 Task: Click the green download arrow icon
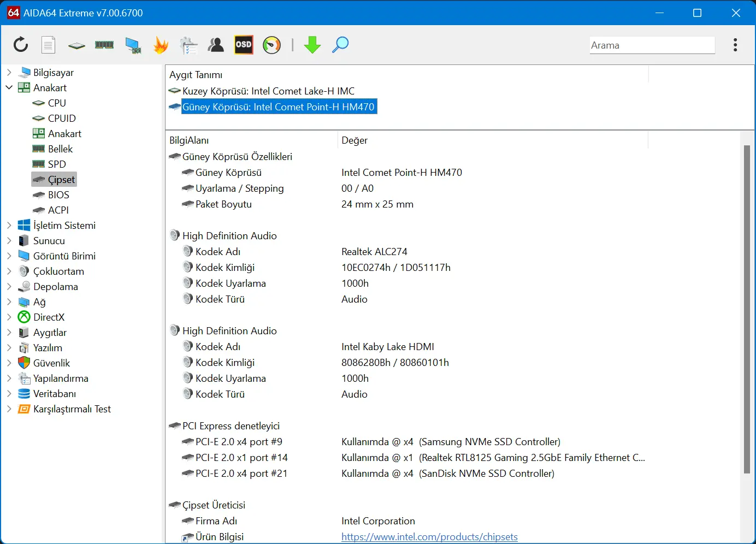tap(312, 45)
